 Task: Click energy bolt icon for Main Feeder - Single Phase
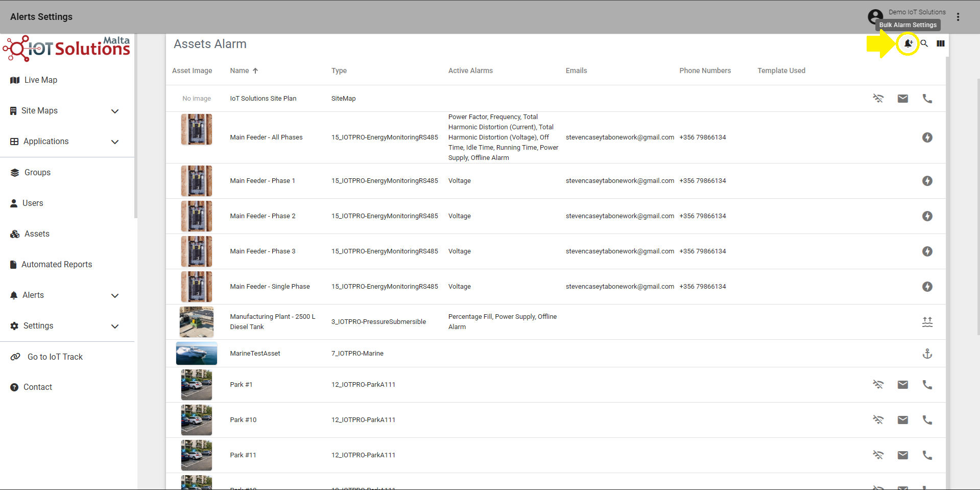click(x=927, y=287)
